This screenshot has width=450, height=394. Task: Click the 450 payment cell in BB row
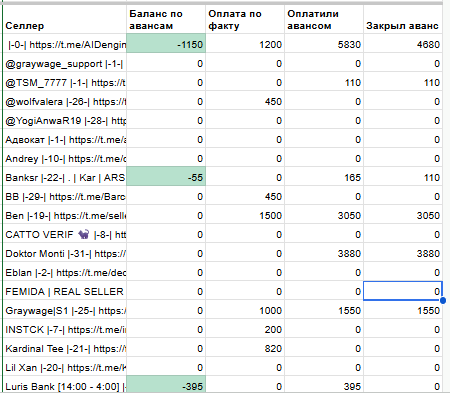pyautogui.click(x=245, y=195)
